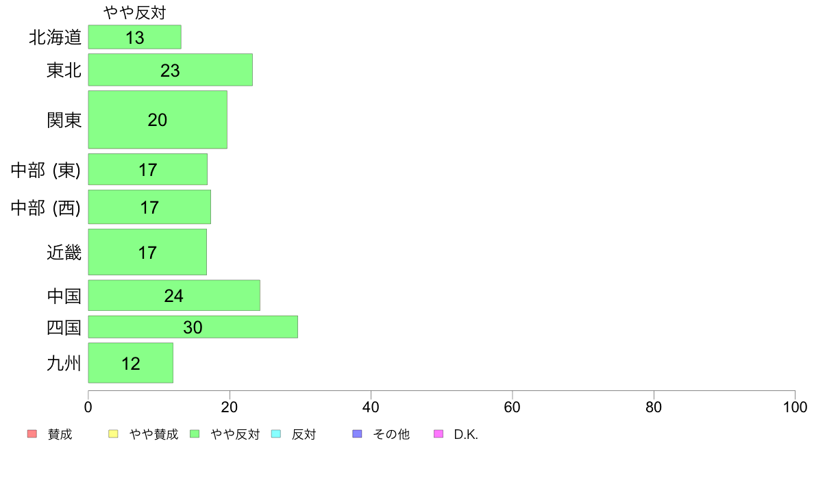Click the 40 axis tick label
This screenshot has height=504, width=814.
click(371, 407)
